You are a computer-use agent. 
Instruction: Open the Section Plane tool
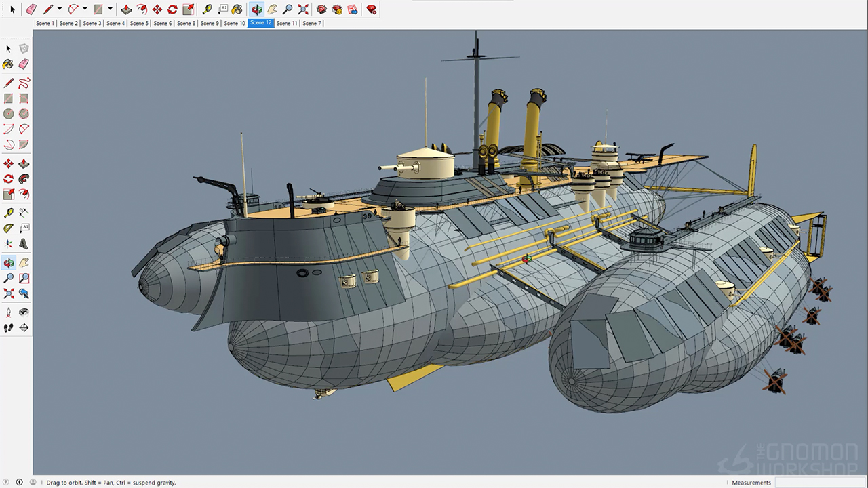(24, 327)
